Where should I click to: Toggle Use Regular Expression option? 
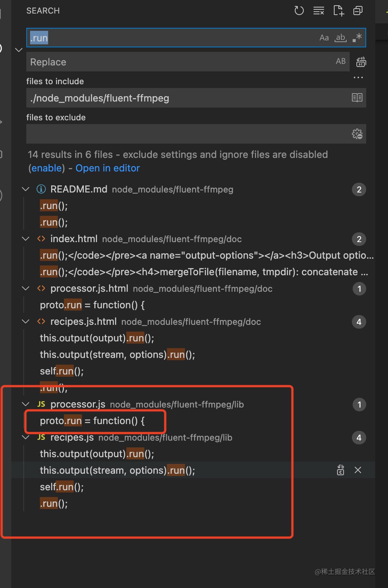tap(357, 38)
